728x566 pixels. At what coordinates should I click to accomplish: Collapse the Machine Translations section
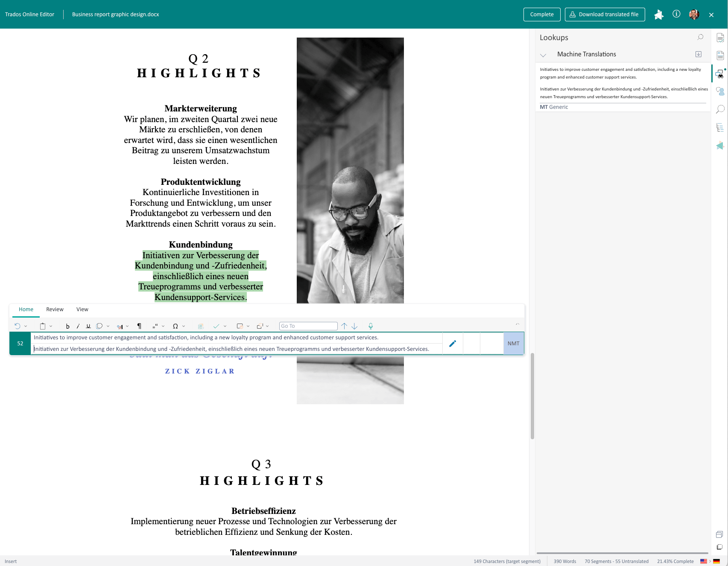pos(543,55)
